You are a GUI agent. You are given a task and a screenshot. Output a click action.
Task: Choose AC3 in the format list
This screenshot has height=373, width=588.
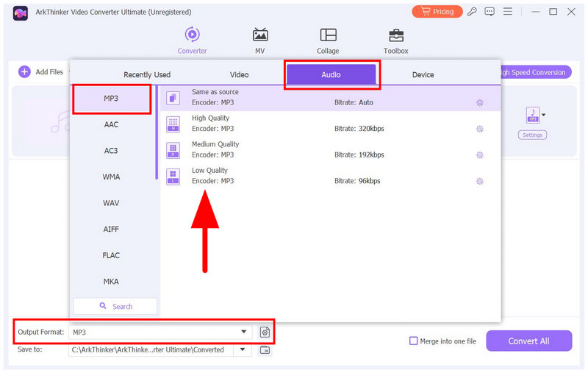pos(111,151)
